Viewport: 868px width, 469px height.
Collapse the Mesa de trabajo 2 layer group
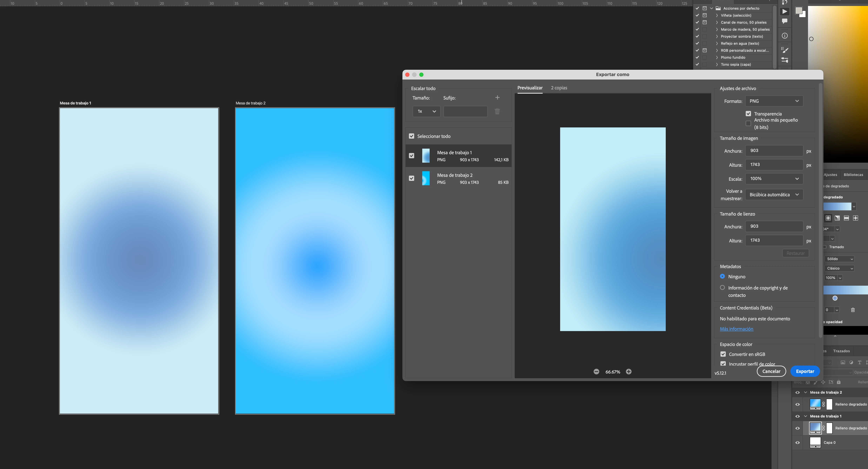point(806,393)
